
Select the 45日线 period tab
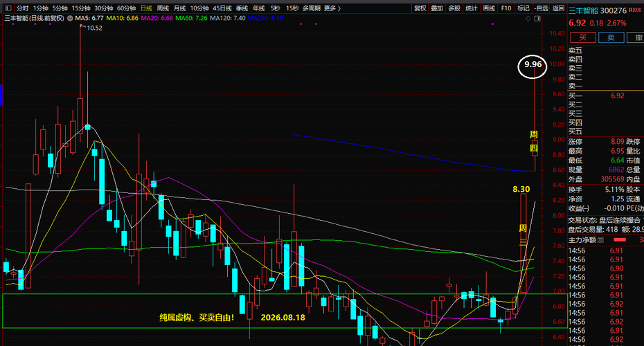click(222, 8)
